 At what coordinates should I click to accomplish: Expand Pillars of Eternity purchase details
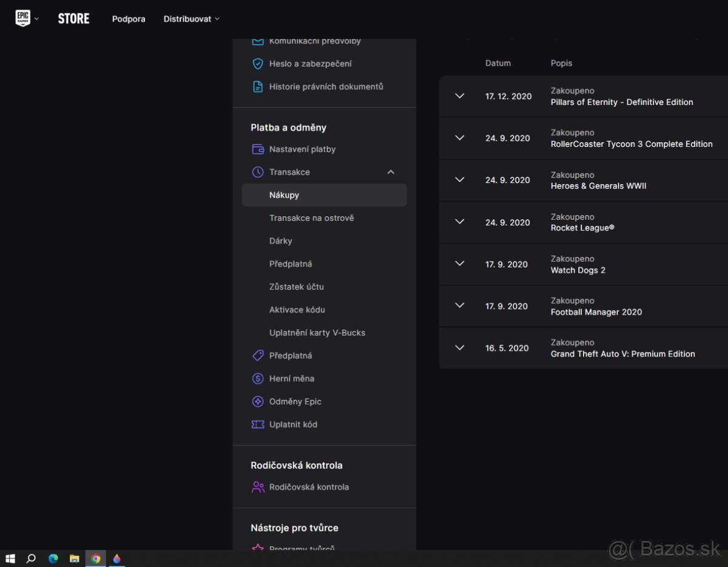[x=459, y=96]
